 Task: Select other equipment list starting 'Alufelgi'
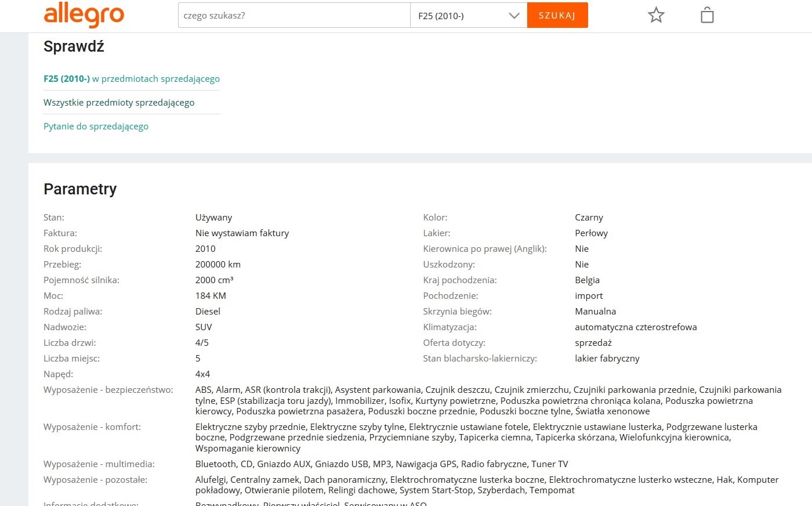click(487, 485)
